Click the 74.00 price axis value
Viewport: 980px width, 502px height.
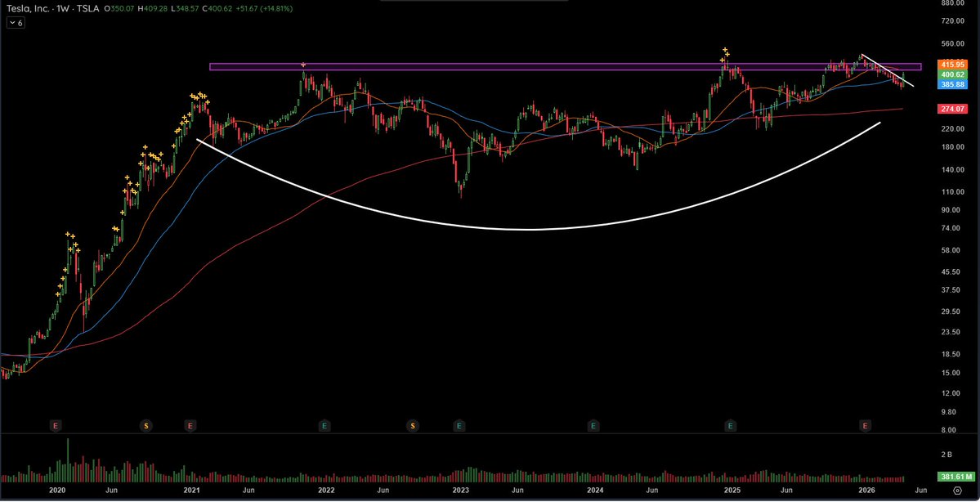pos(951,227)
